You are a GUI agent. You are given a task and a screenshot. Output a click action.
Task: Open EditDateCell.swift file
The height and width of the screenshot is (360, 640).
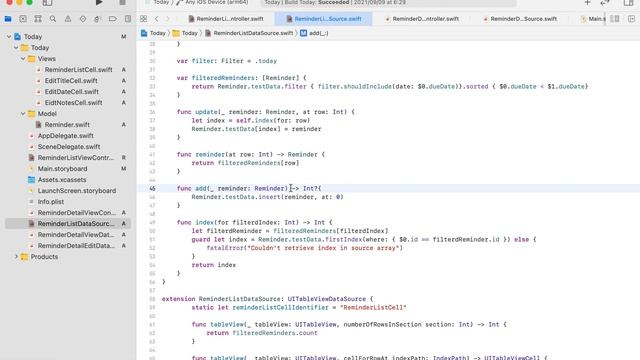pyautogui.click(x=71, y=92)
